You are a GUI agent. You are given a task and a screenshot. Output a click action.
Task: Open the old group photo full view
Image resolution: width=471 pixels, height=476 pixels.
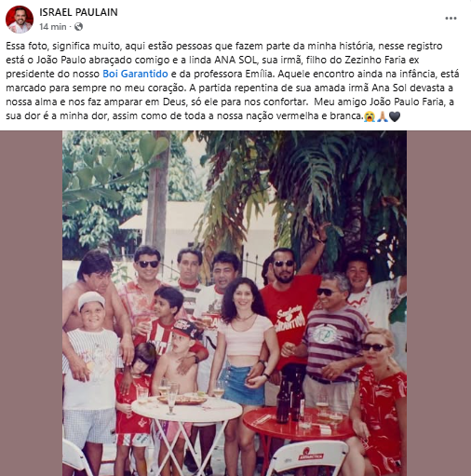[235, 303]
